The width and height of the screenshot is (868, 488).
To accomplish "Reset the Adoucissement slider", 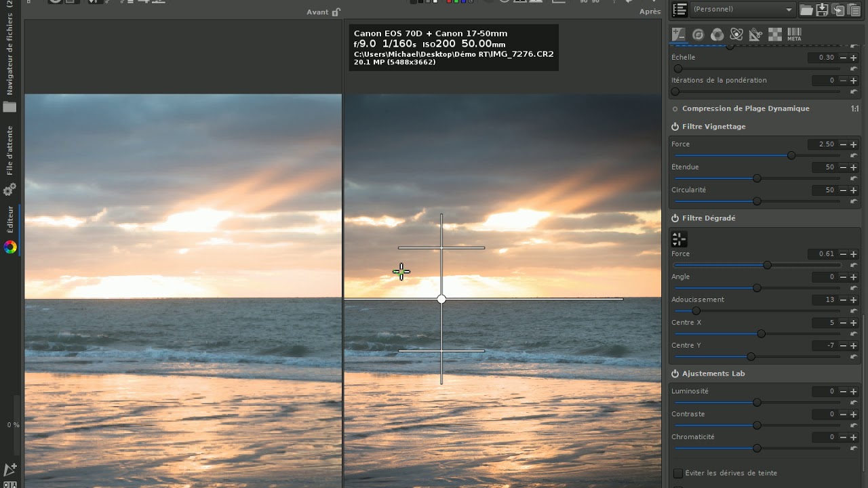I will click(x=854, y=311).
